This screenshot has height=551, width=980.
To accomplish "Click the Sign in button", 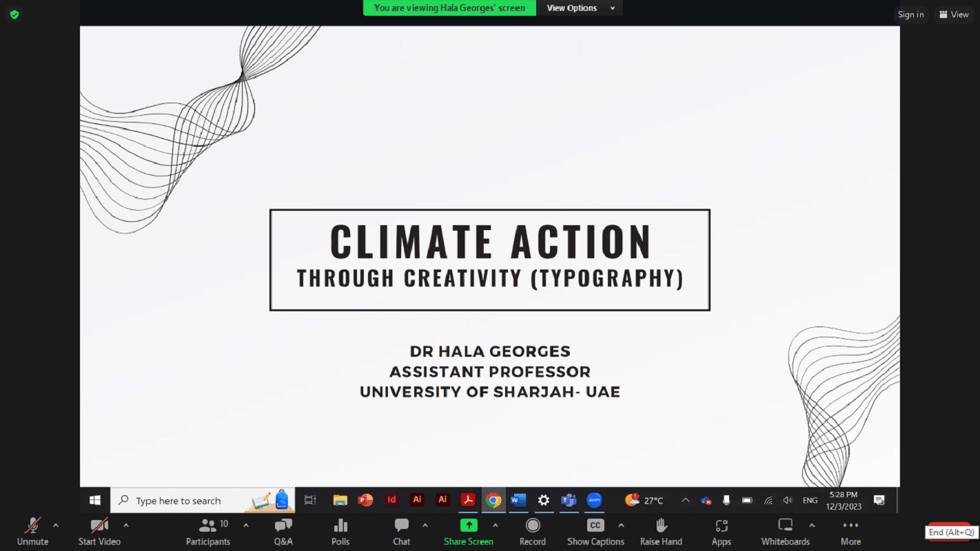I will click(910, 14).
